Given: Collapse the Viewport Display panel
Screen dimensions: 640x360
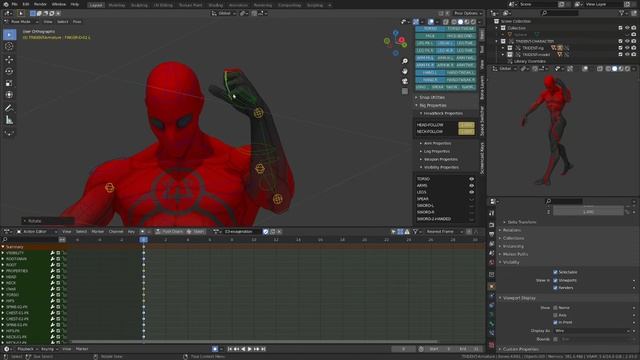Looking at the screenshot, I should [518, 298].
